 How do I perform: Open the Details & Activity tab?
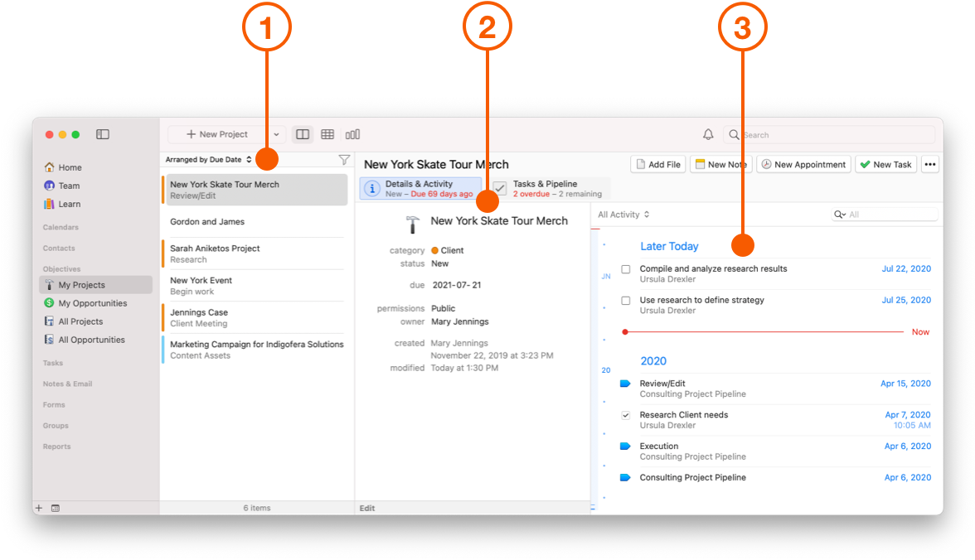pyautogui.click(x=419, y=188)
